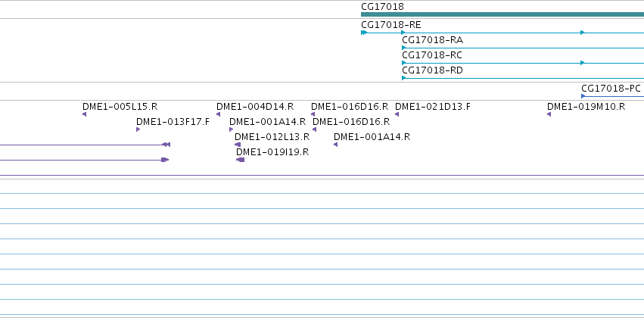Viewport: 644px width, 318px height.
Task: Click the DME1-005L15.R feature label
Action: pos(120,107)
